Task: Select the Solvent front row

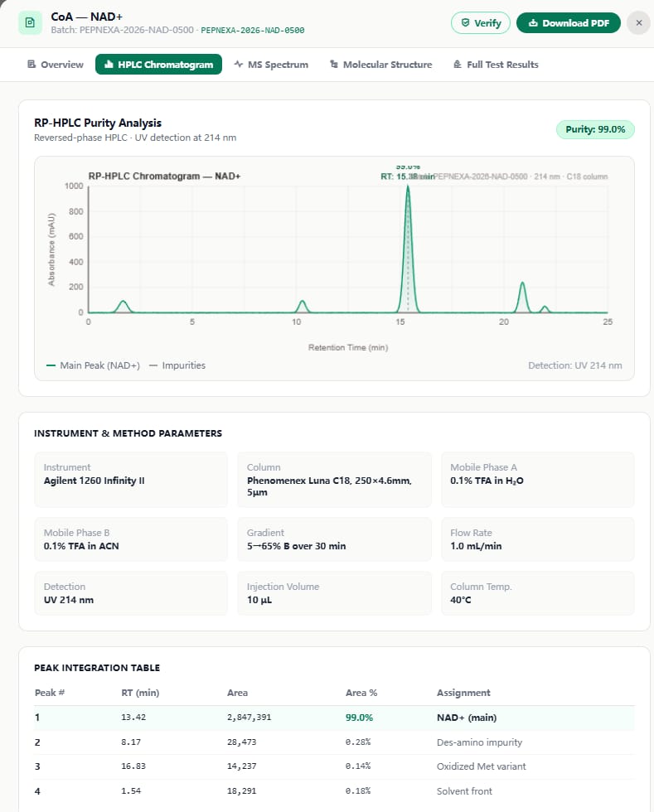Action: tap(334, 791)
